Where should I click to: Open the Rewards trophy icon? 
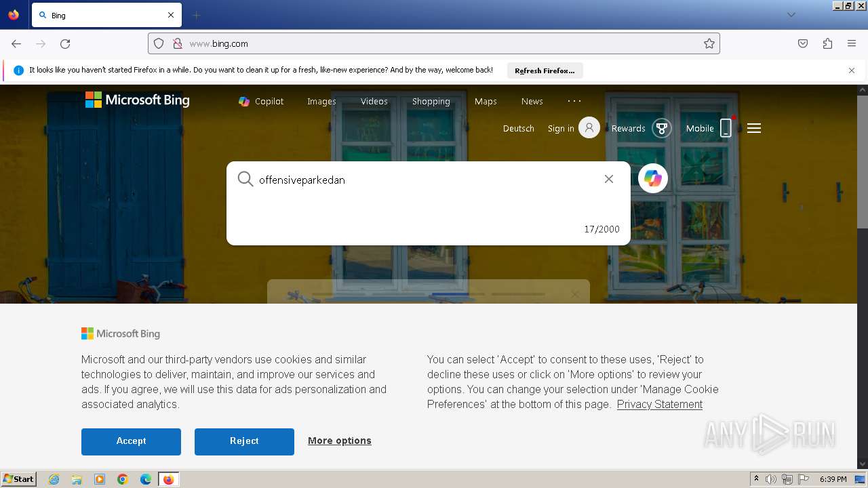point(662,128)
